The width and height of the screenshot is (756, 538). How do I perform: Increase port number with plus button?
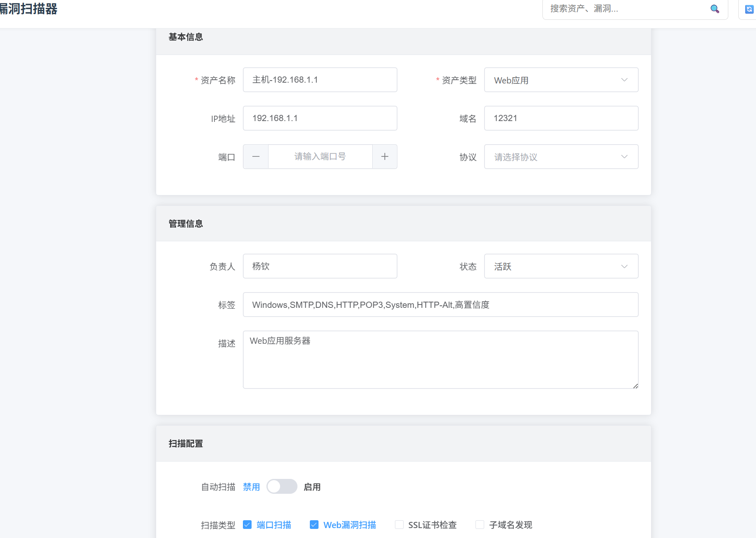point(385,157)
